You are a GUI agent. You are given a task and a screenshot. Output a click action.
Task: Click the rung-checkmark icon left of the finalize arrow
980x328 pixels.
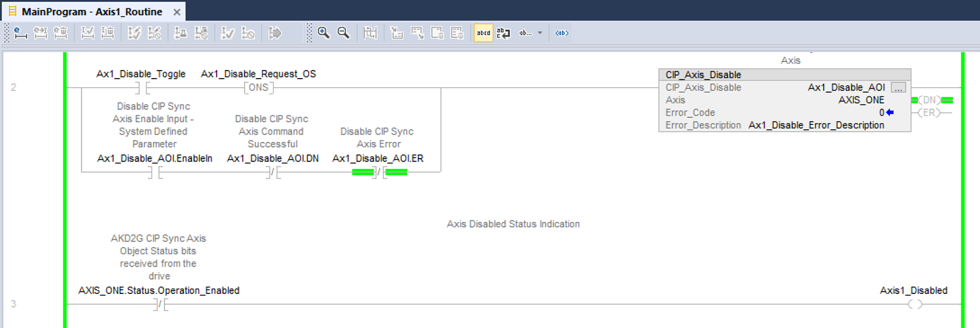228,33
